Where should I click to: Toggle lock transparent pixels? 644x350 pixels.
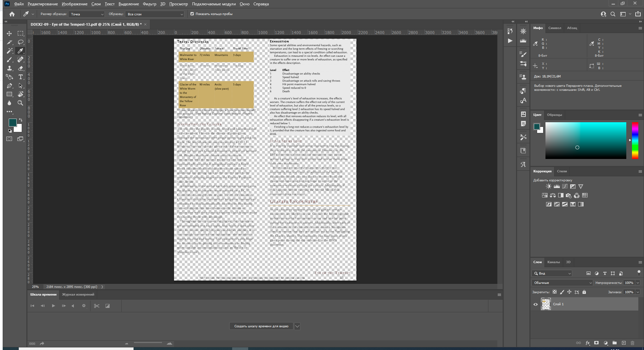(x=554, y=292)
